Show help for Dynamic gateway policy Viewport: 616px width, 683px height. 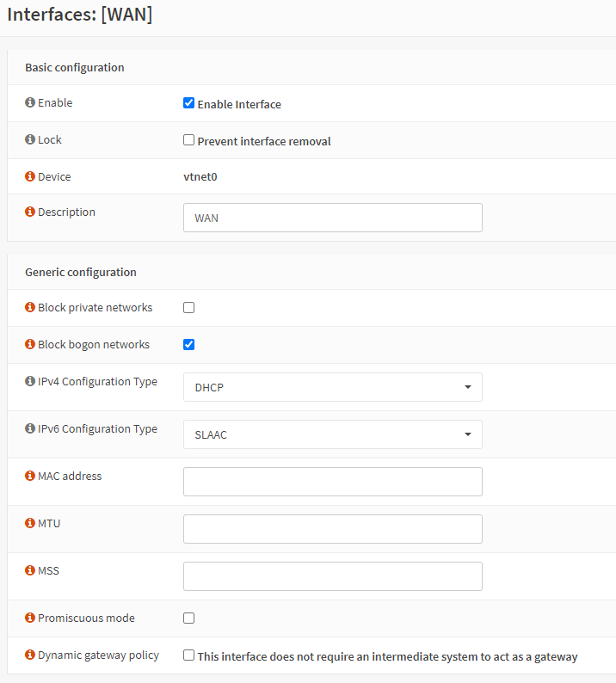point(30,655)
